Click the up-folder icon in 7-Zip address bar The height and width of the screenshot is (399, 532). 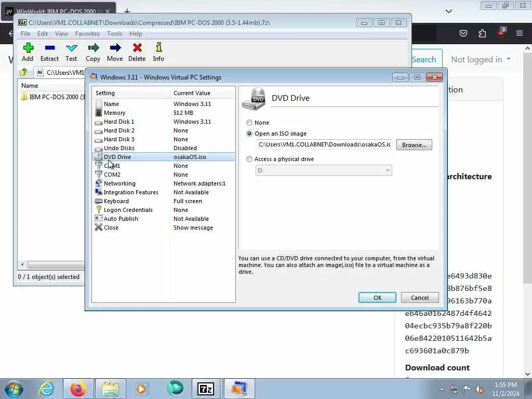[24, 72]
